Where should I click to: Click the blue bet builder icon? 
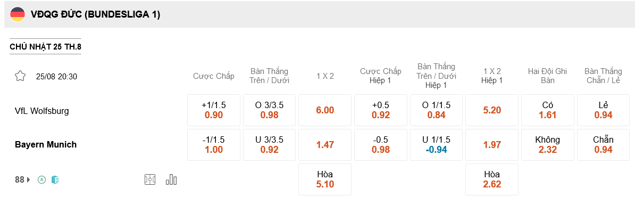55,180
